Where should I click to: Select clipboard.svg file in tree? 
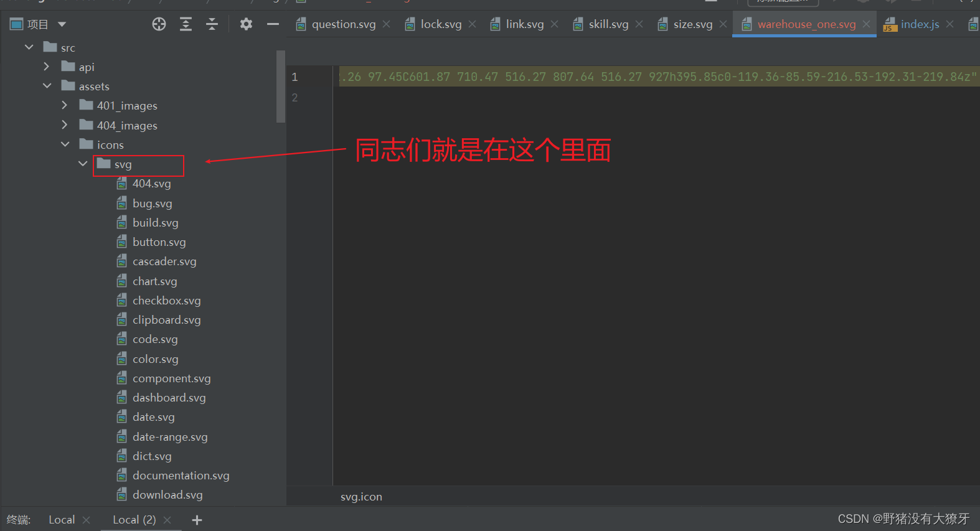[166, 320]
